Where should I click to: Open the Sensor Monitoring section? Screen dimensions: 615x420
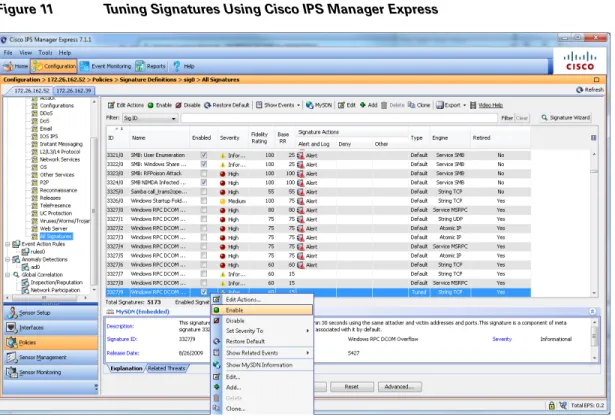point(51,372)
